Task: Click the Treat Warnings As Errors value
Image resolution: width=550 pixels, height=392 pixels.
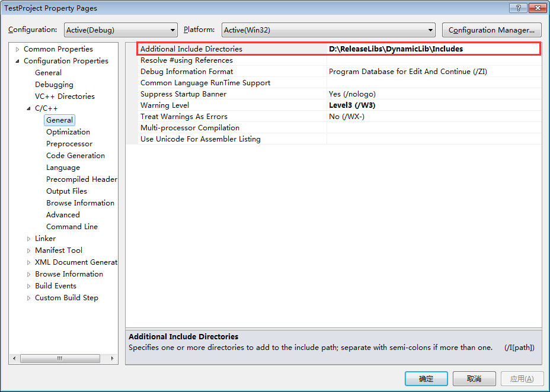Action: coord(433,117)
